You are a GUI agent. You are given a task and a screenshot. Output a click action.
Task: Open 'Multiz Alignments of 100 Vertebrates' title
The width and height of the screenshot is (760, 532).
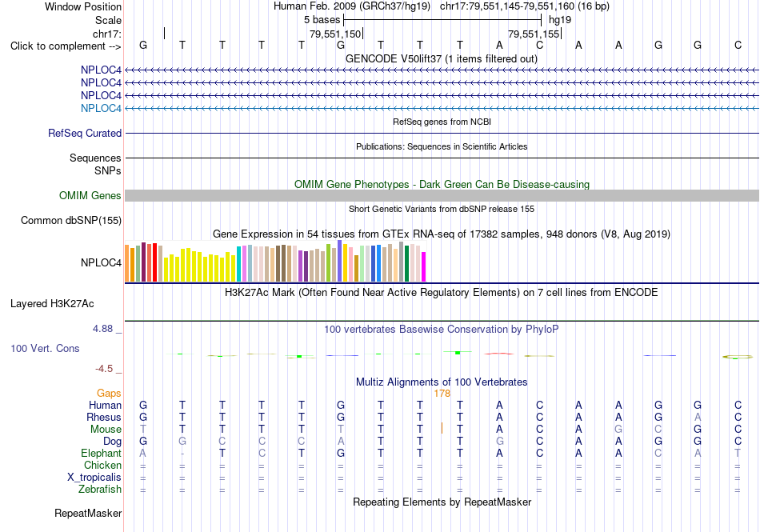coord(442,382)
